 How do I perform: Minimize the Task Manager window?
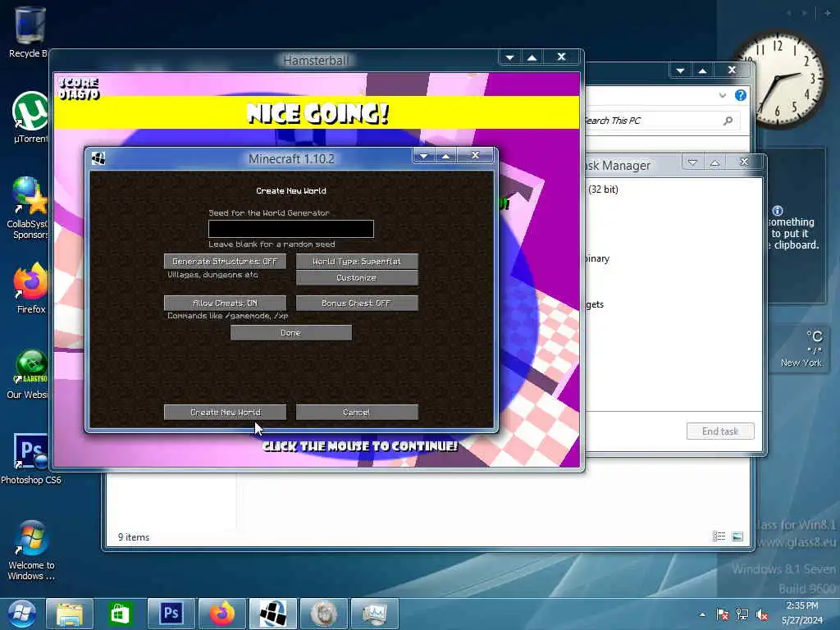click(692, 162)
